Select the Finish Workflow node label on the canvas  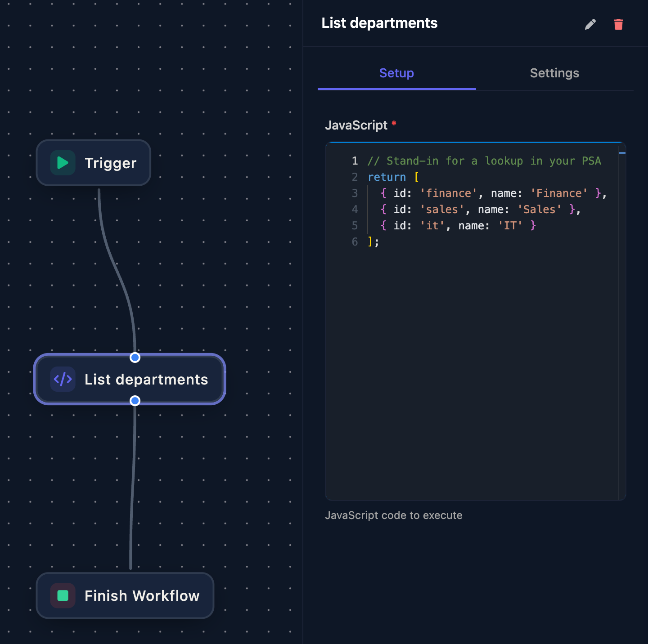142,596
